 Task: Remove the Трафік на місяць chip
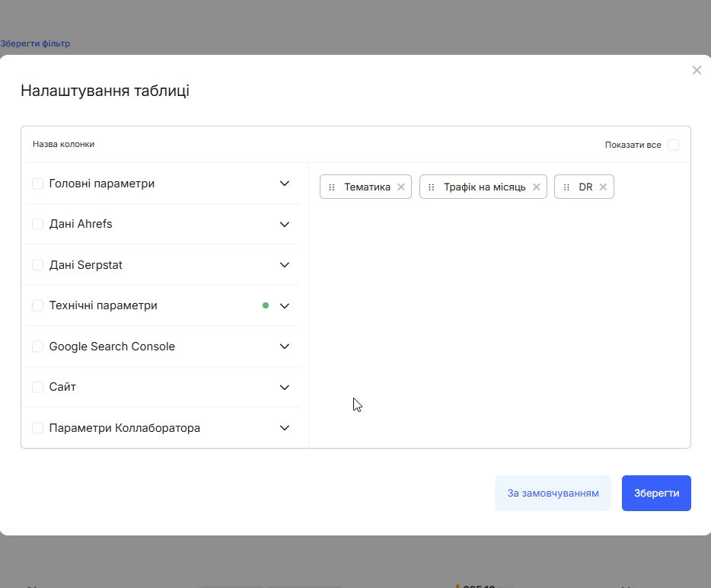pos(536,187)
